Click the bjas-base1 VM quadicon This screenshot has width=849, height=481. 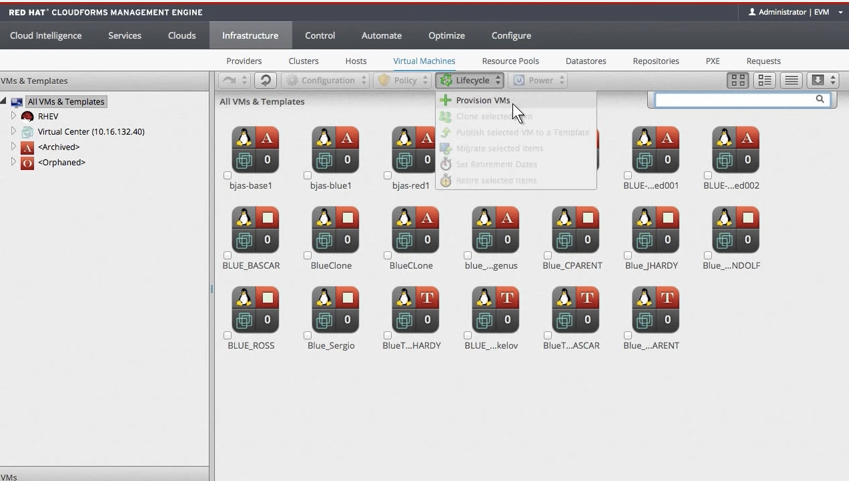point(256,150)
